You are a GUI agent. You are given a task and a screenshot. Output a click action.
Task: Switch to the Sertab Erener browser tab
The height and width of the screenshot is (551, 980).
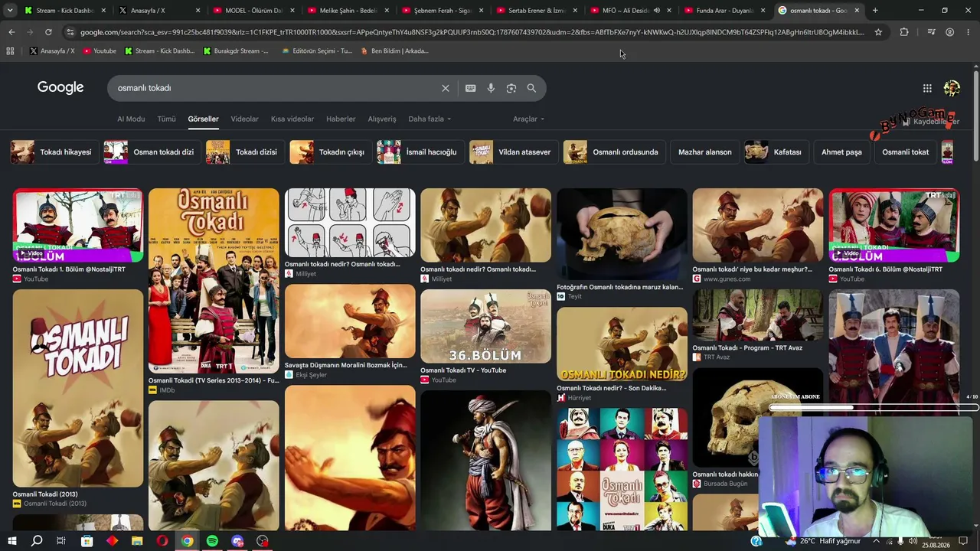tap(538, 11)
